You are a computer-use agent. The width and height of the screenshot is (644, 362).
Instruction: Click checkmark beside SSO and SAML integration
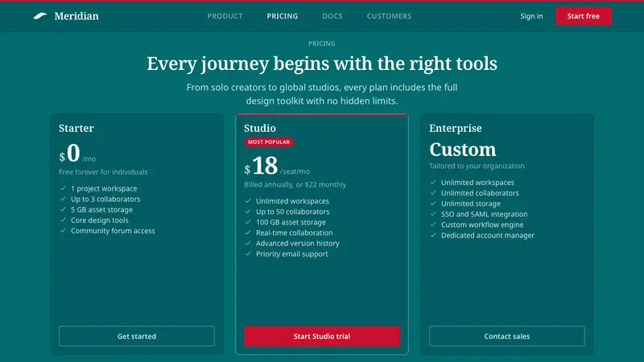(x=433, y=214)
